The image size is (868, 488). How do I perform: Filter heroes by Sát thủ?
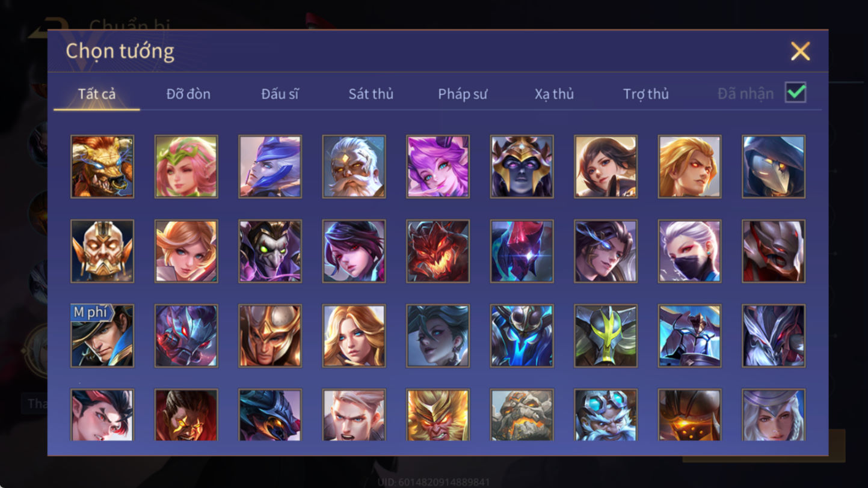click(x=371, y=94)
